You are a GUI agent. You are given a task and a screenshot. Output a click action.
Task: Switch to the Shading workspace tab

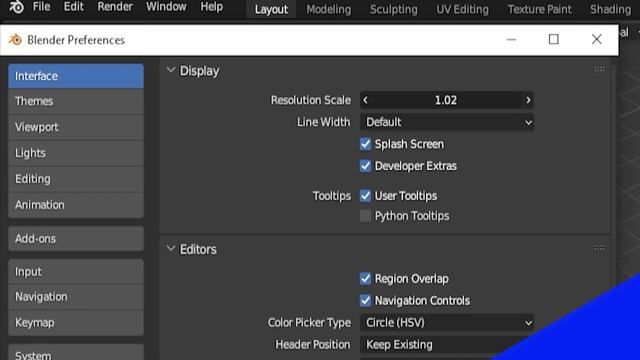610,9
